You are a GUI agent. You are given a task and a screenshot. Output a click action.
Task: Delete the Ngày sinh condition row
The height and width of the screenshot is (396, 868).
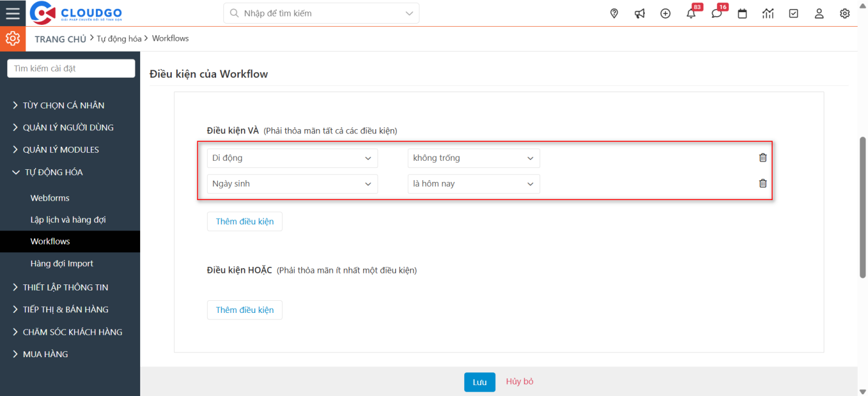(762, 183)
